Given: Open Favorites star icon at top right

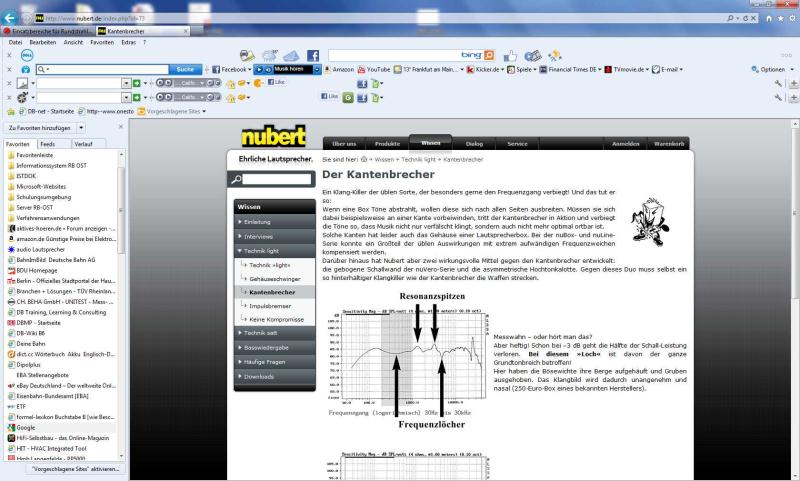Looking at the screenshot, I should tap(781, 18).
